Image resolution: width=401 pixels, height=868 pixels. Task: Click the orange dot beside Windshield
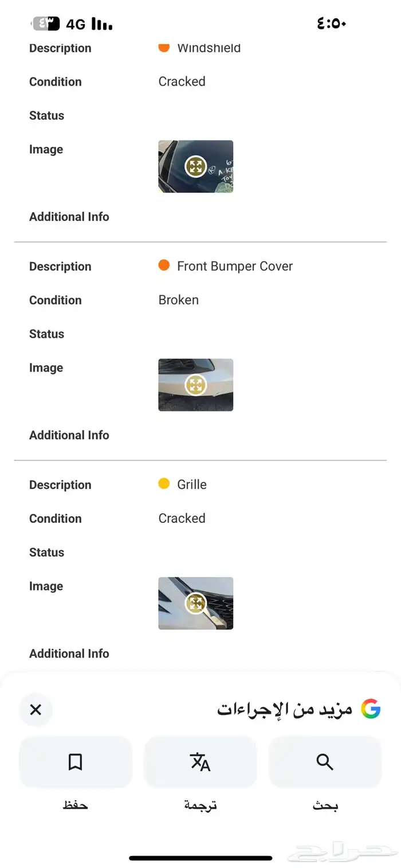coord(164,47)
